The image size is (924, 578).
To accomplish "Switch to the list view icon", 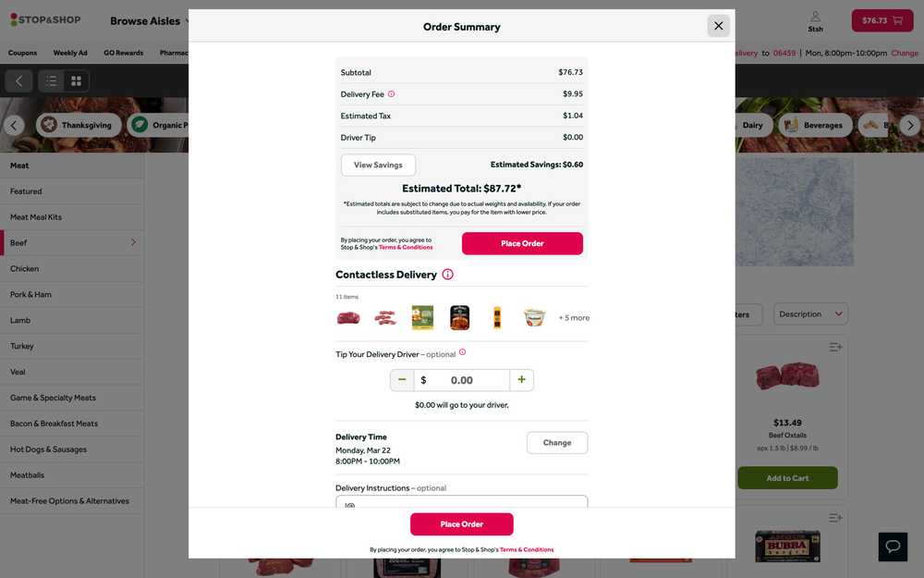I will pos(52,81).
